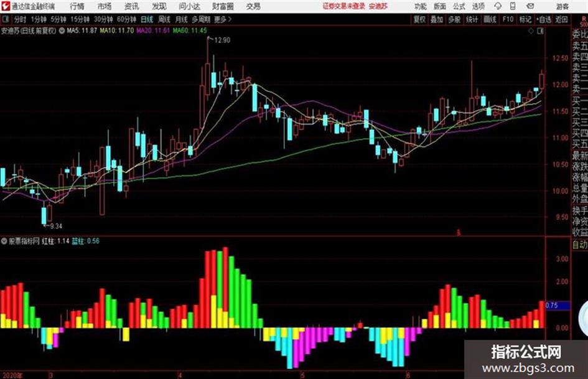Click the MA5: 11.87 indicator value
Viewport: 588px width, 379px height.
tap(82, 30)
